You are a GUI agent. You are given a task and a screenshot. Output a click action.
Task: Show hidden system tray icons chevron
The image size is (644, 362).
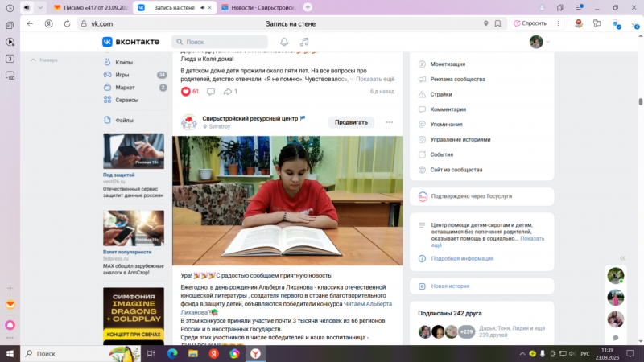(x=522, y=353)
